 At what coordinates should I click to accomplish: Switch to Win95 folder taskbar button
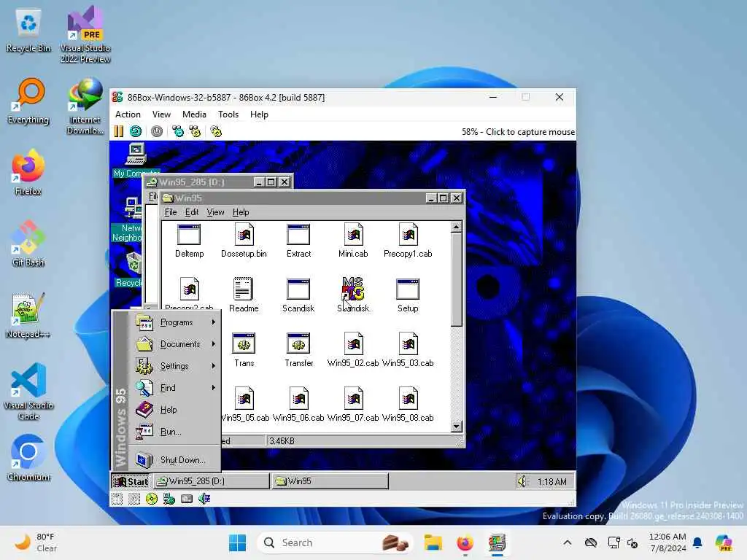tap(330, 481)
